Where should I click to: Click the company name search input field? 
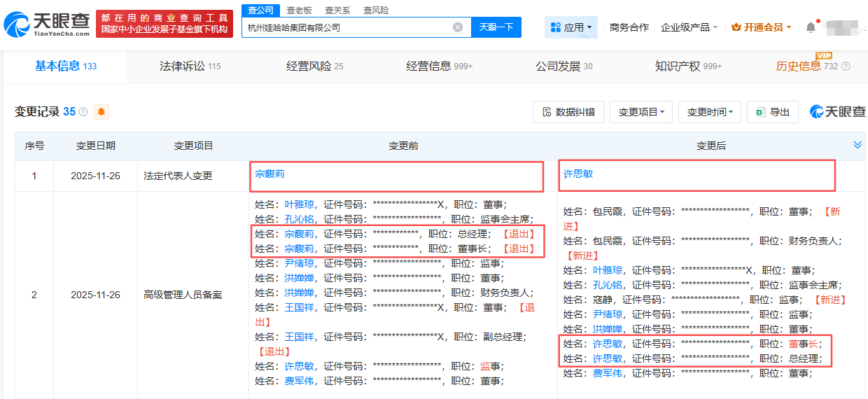coord(346,27)
